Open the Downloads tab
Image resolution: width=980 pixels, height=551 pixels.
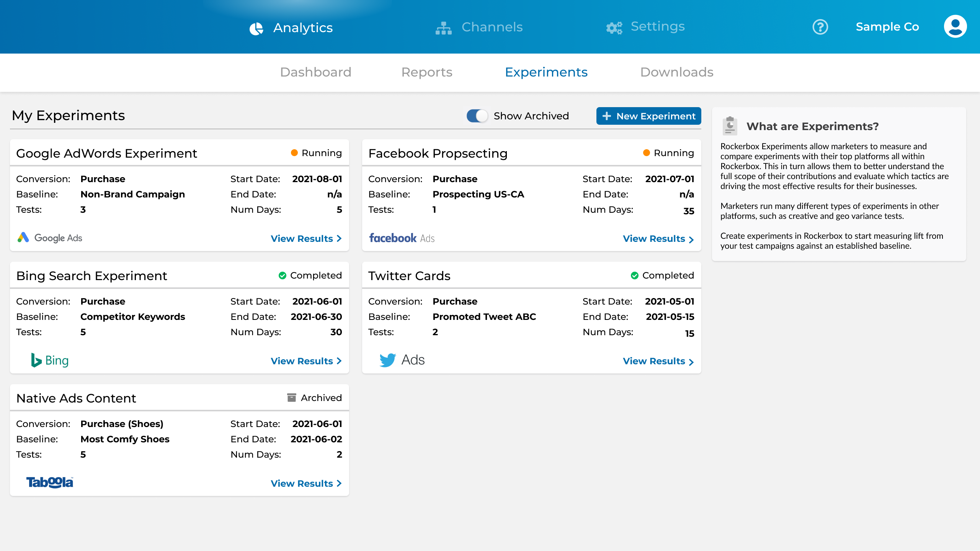676,72
